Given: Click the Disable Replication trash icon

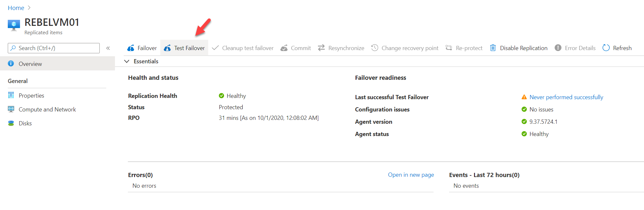Looking at the screenshot, I should (493, 48).
